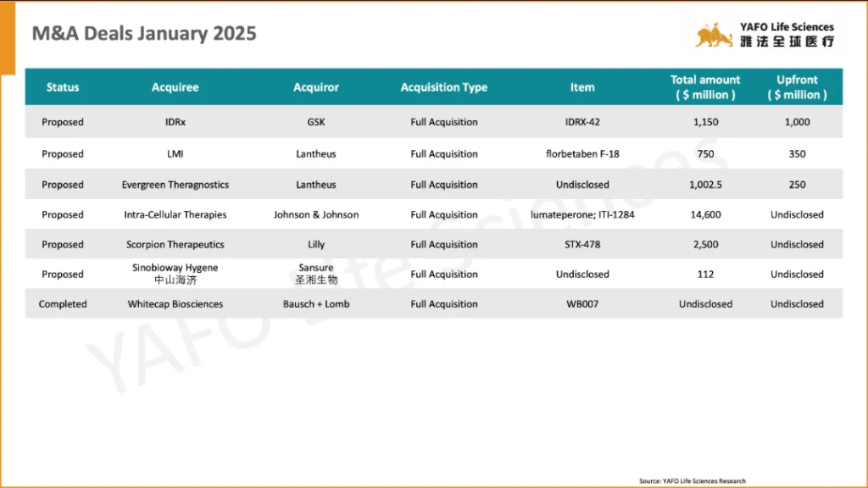Viewport: 868px width, 488px height.
Task: Select the STX-478 item cell
Action: 582,244
